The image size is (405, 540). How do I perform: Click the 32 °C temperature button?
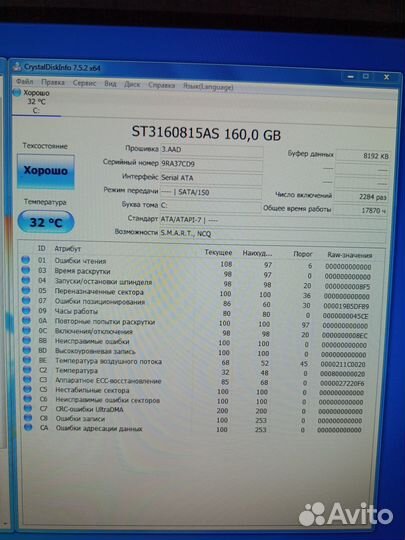click(x=45, y=222)
